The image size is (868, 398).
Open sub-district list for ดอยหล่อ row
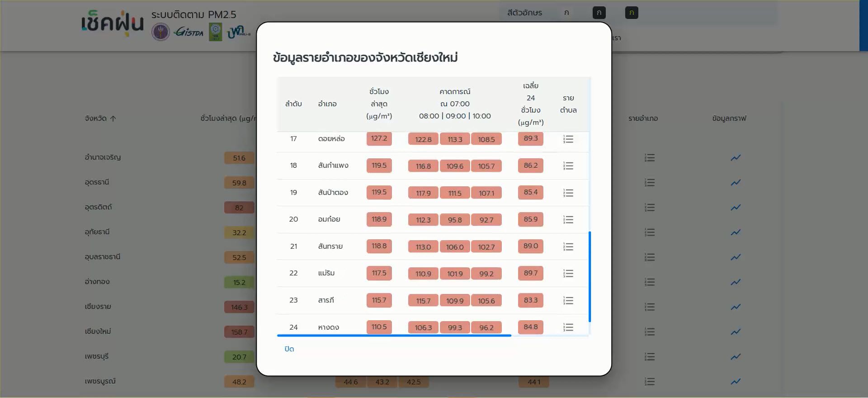pos(568,139)
